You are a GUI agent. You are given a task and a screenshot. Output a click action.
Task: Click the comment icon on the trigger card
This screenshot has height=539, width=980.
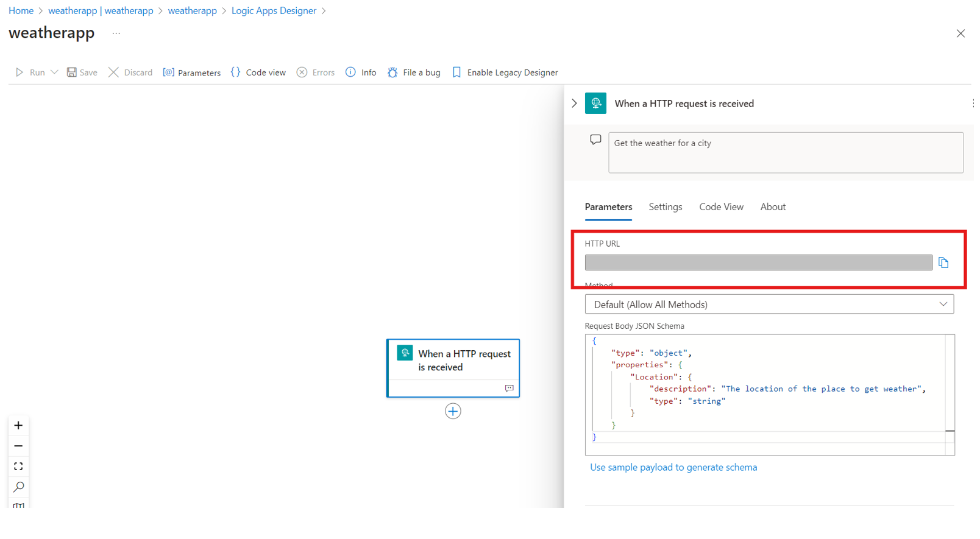click(x=509, y=388)
